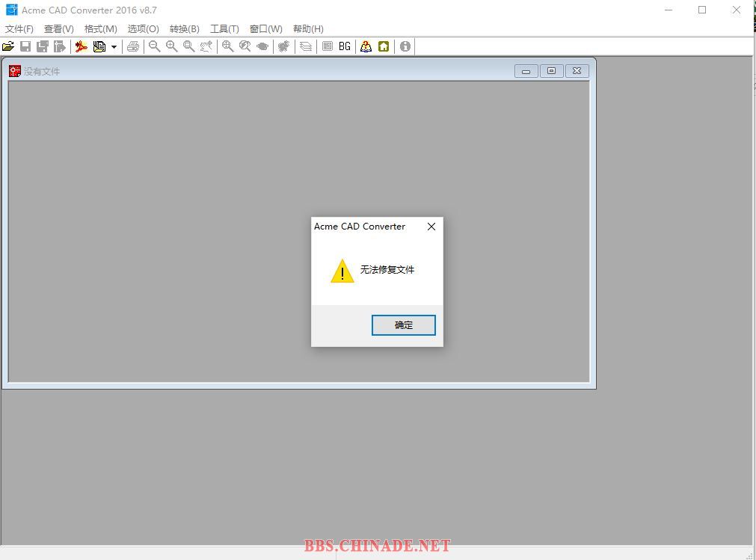Open the dropdown arrow beside batch convert
The height and width of the screenshot is (560, 756).
(x=114, y=47)
